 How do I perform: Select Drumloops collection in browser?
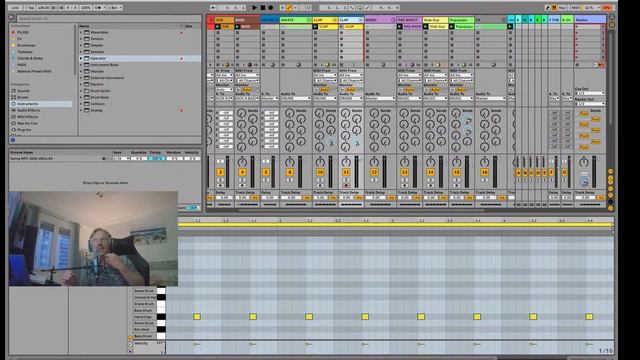27,45
